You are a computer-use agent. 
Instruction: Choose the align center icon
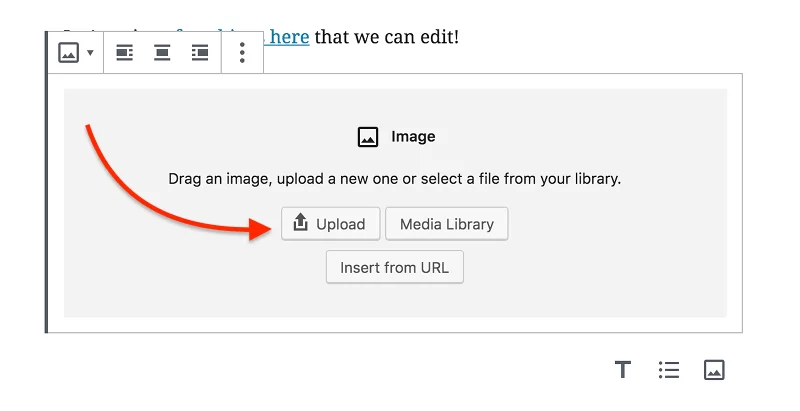(162, 53)
